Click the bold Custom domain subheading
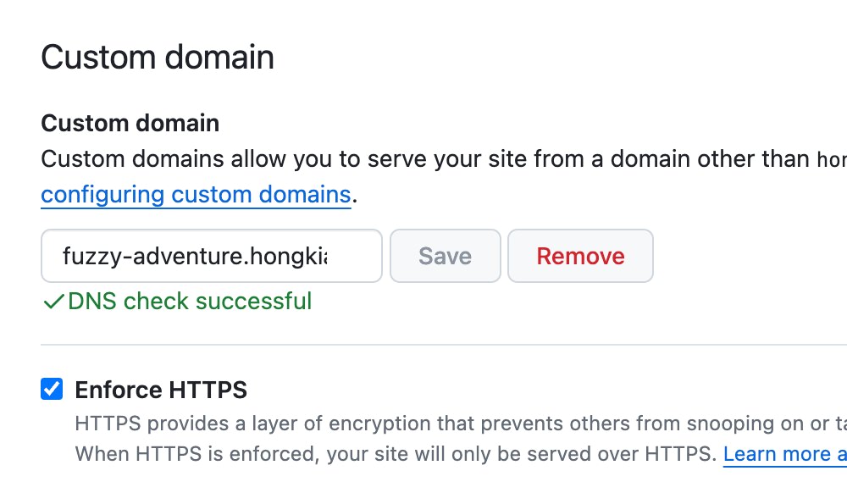The height and width of the screenshot is (504, 847). click(x=130, y=123)
